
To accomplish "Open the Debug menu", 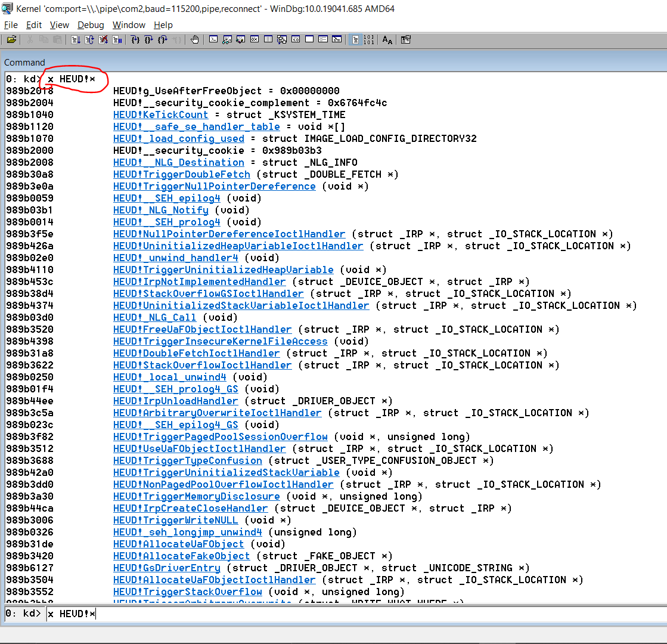I will click(91, 25).
